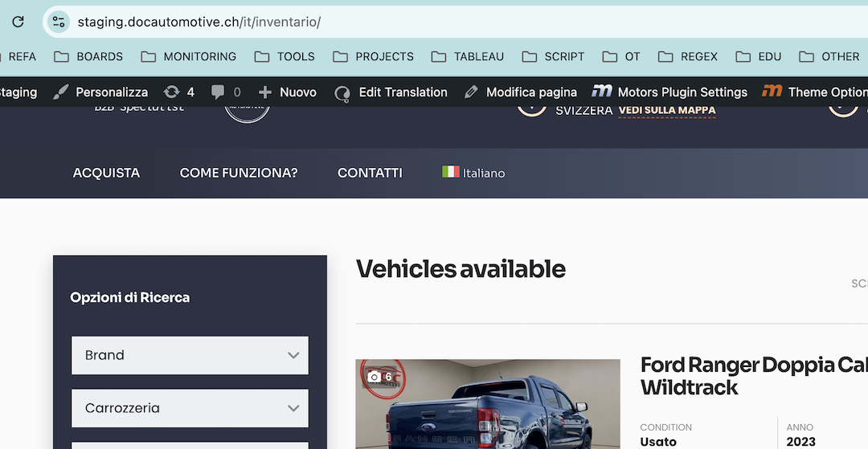Screen dimensions: 868x449
Task: Open the TOOLS bookmarks folder
Action: [285, 56]
